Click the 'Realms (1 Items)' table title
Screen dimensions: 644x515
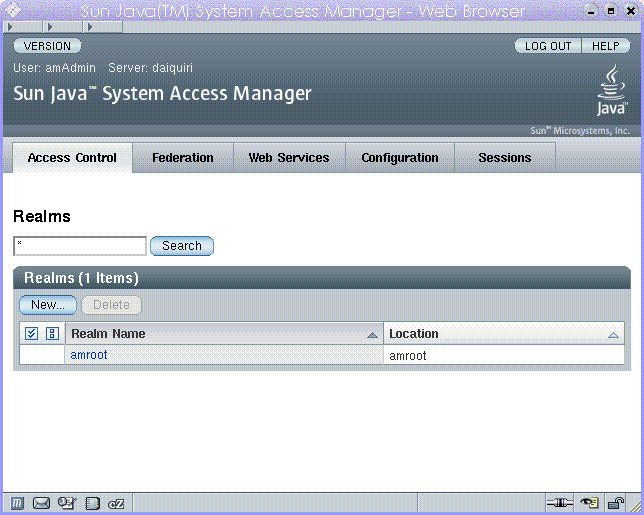tap(81, 278)
